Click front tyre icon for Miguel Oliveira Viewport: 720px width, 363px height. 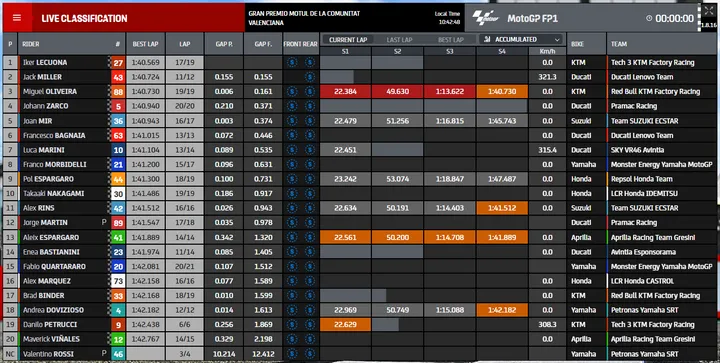(292, 91)
